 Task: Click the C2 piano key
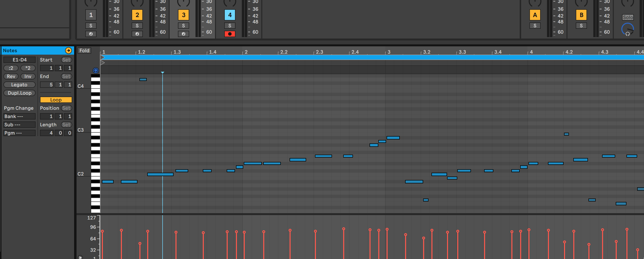tap(95, 174)
